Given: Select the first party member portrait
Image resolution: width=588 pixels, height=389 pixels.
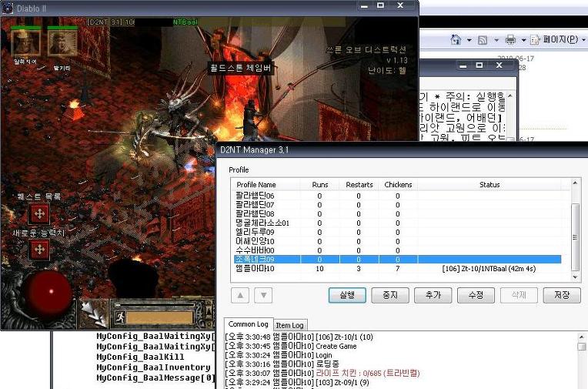Looking at the screenshot, I should pos(25,42).
